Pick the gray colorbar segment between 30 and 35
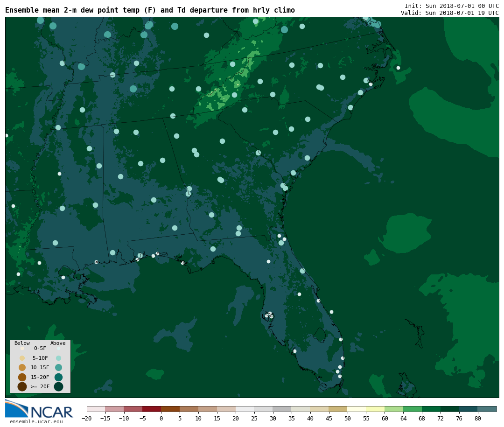The image size is (504, 427). coord(282,409)
